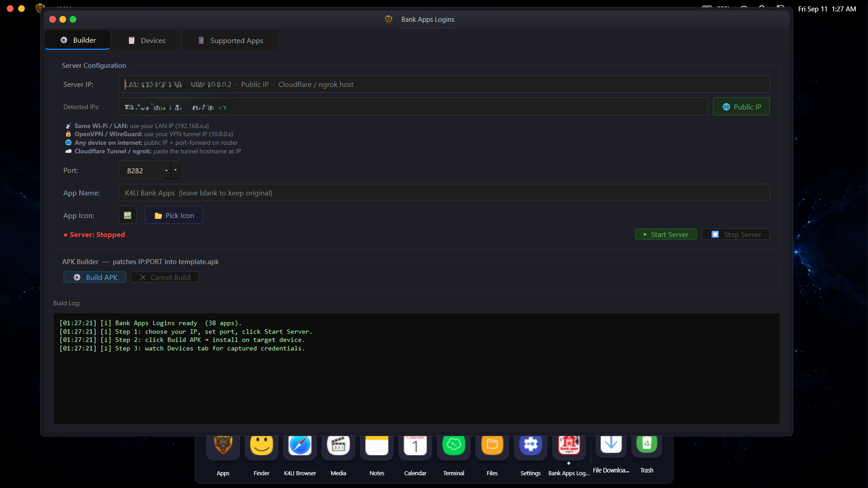Click the Build APK button

pyautogui.click(x=95, y=277)
